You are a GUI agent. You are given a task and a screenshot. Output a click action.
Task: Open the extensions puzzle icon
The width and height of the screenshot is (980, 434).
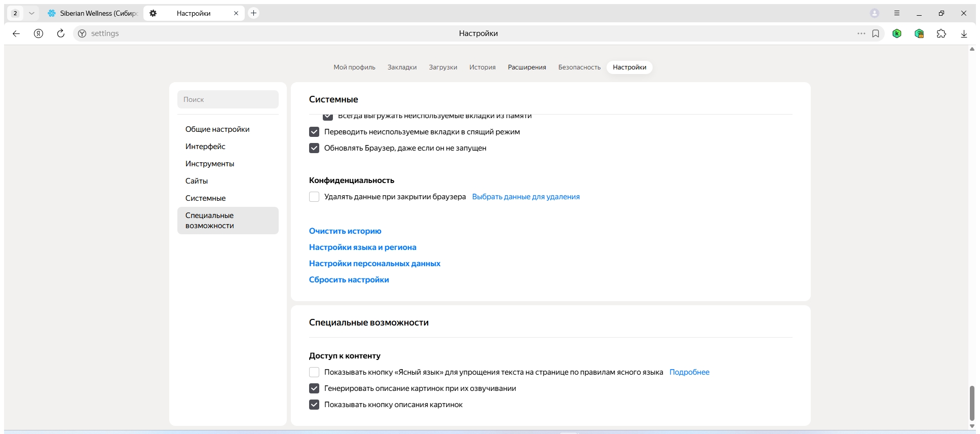point(941,33)
